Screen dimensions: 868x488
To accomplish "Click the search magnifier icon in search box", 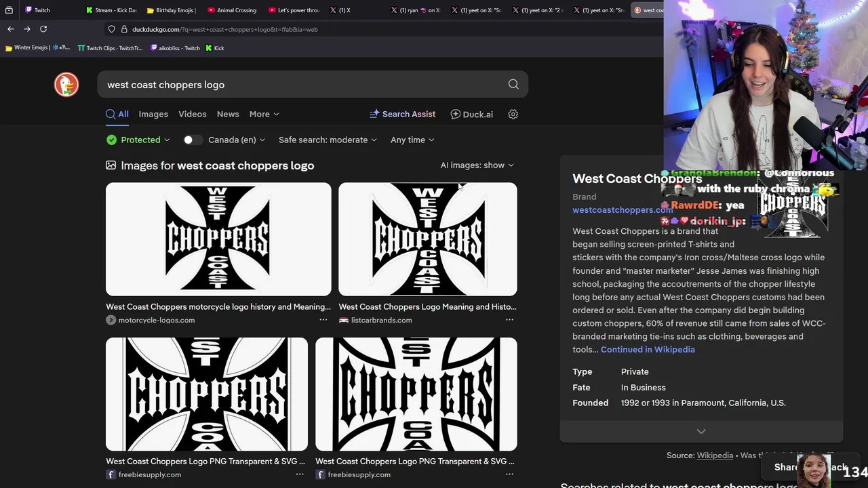I will pos(513,84).
